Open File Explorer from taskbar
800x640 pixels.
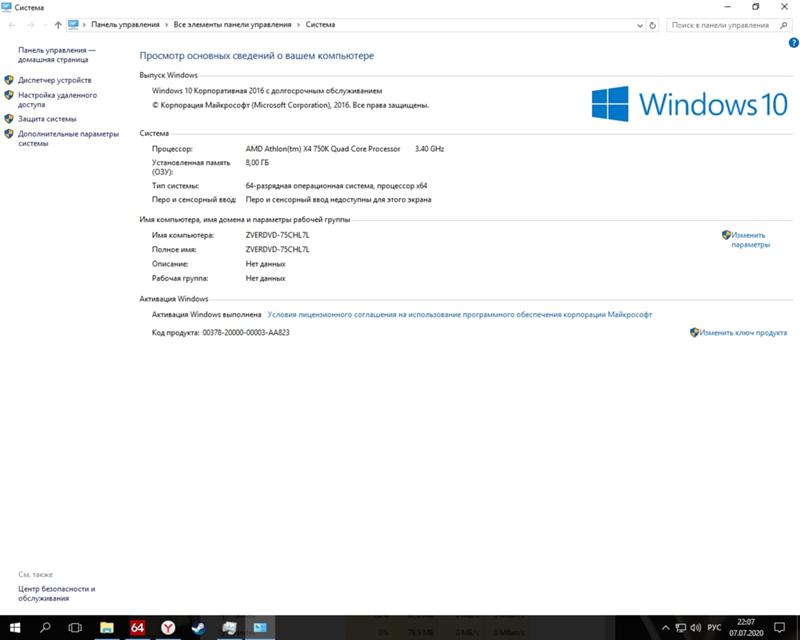coord(107,628)
